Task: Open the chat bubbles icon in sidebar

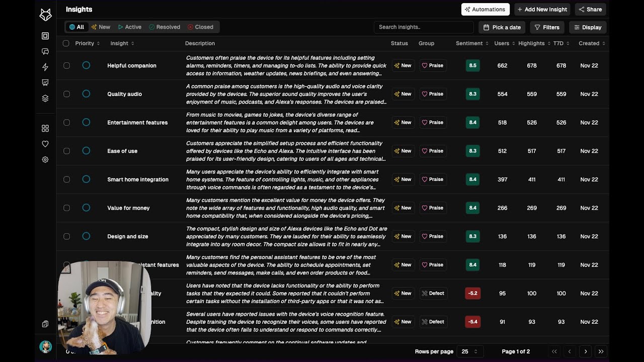Action: [x=45, y=51]
